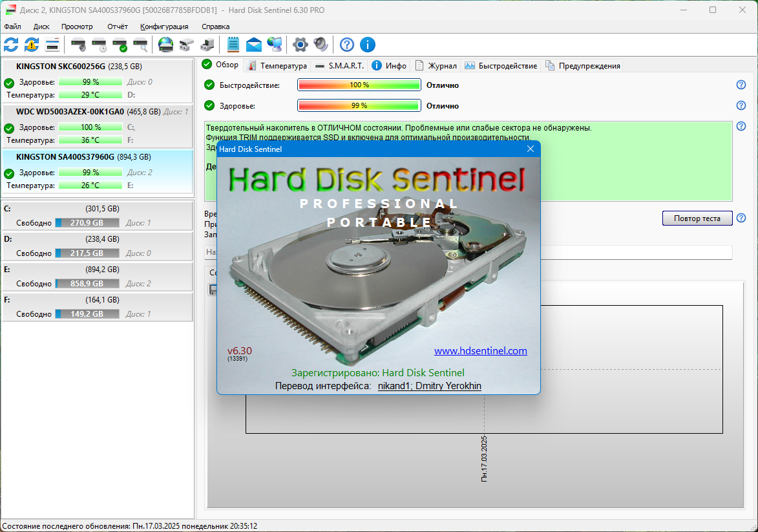The image size is (758, 532).
Task: Click the question mark help toolbar icon
Action: (346, 45)
